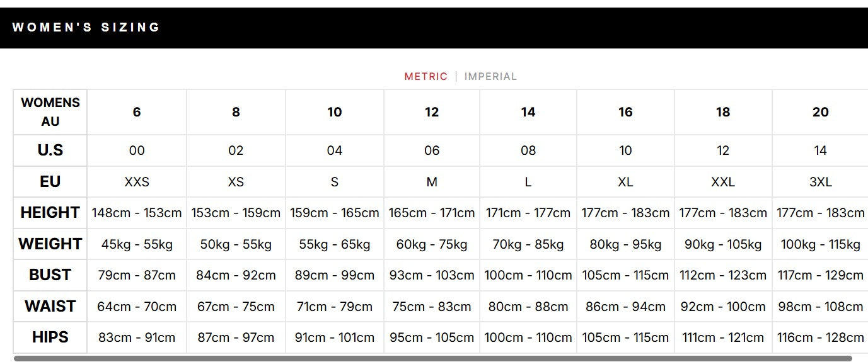The image size is (868, 362).
Task: Select the AU size 6 column header
Action: [x=137, y=112]
